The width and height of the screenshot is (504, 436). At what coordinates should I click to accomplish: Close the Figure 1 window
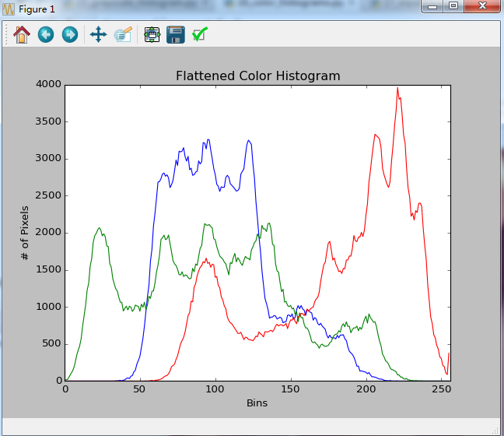tap(482, 6)
